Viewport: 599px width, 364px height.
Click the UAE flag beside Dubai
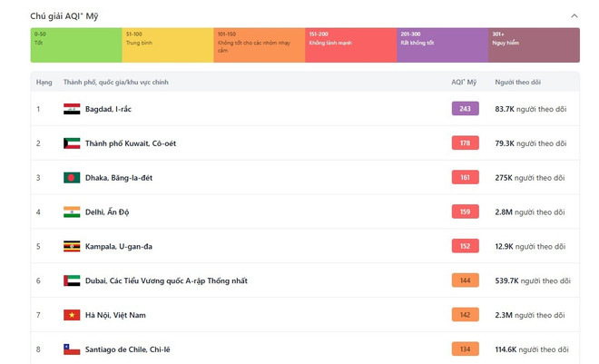pos(72,280)
